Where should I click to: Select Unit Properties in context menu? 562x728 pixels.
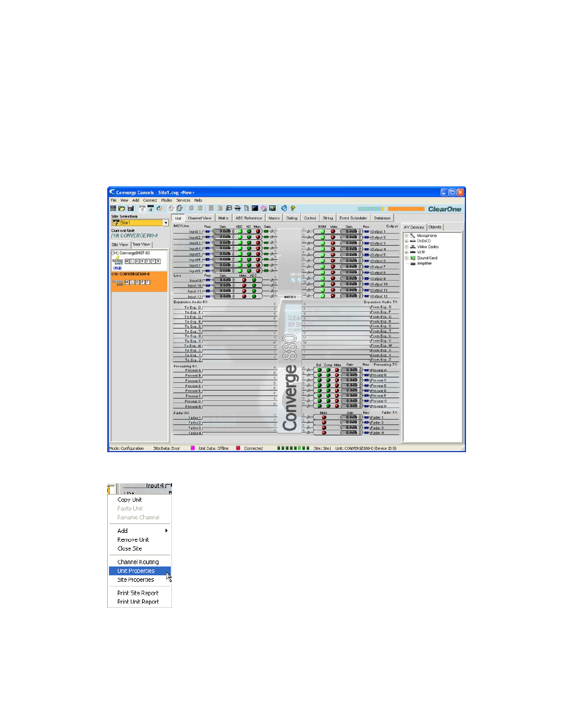140,571
